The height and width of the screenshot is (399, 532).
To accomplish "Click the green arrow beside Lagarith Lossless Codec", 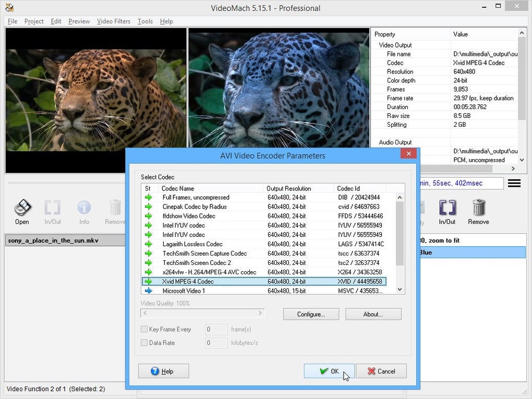I will coord(149,244).
